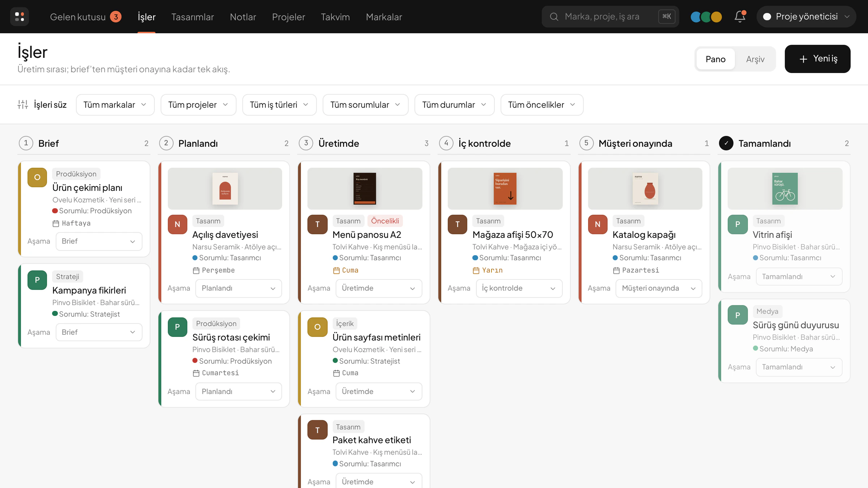The height and width of the screenshot is (488, 868).
Task: Go to the Tasarımlar tab
Action: click(192, 17)
